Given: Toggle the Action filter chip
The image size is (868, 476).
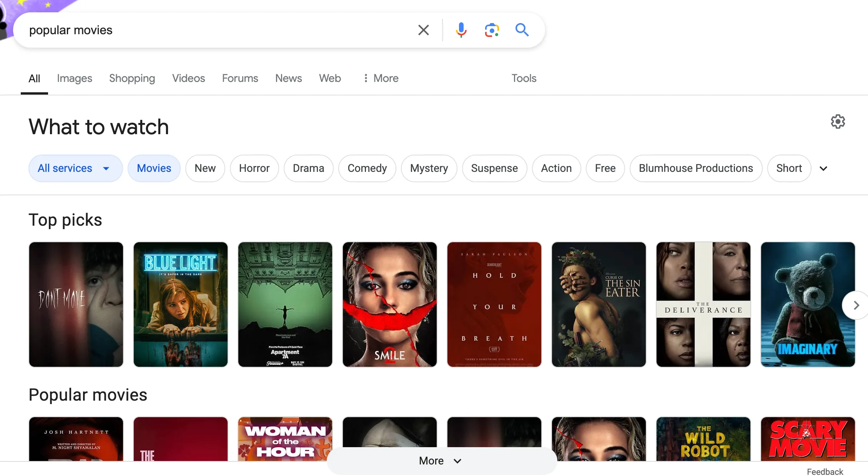Looking at the screenshot, I should pos(557,168).
